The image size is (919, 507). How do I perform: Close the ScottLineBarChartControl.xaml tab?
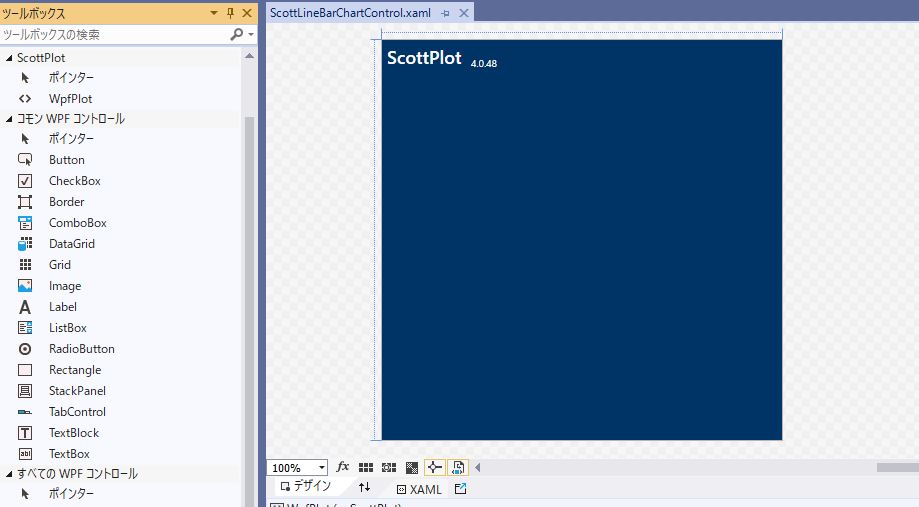pyautogui.click(x=464, y=13)
